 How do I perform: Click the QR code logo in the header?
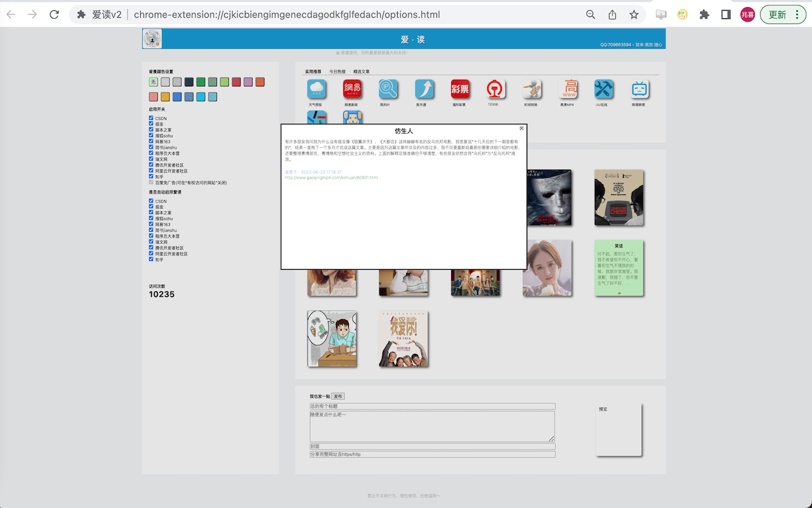(152, 39)
